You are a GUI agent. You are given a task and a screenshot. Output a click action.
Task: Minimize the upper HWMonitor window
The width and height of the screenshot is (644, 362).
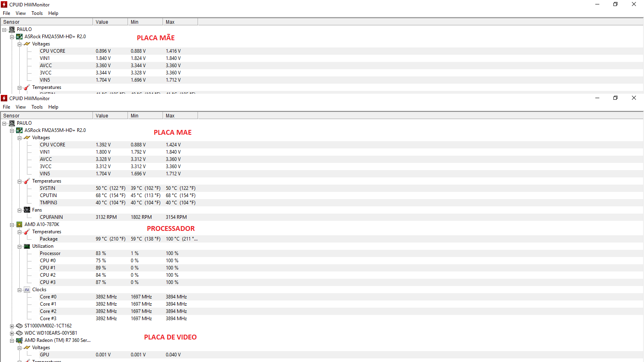(597, 4)
